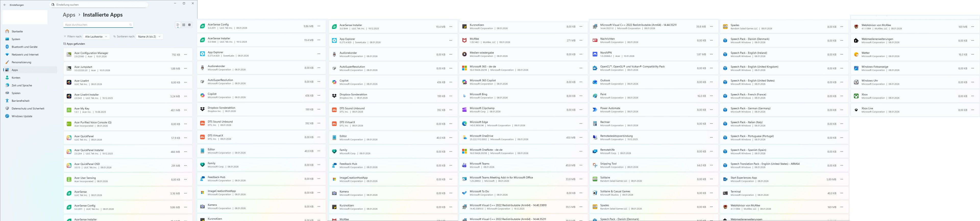Click the Acer Configuration Manager app icon
This screenshot has width=980, height=221.
point(69,55)
